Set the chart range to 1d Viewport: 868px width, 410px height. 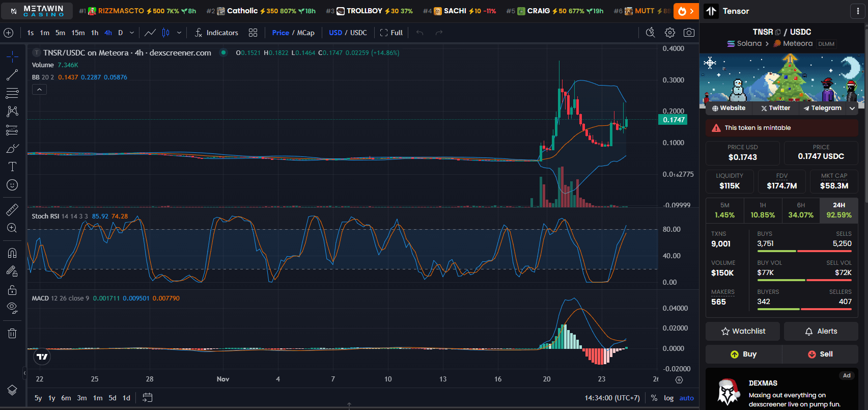(126, 398)
